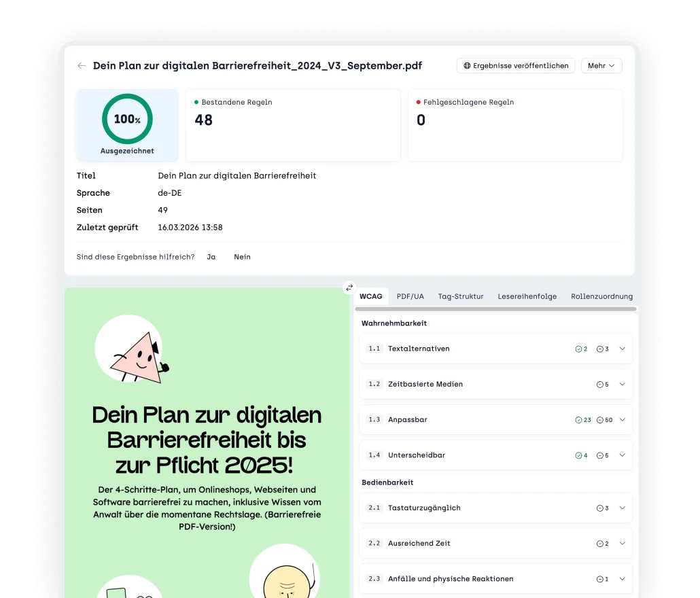Click the back arrow beside the PDF filename
The width and height of the screenshot is (700, 598).
point(81,65)
